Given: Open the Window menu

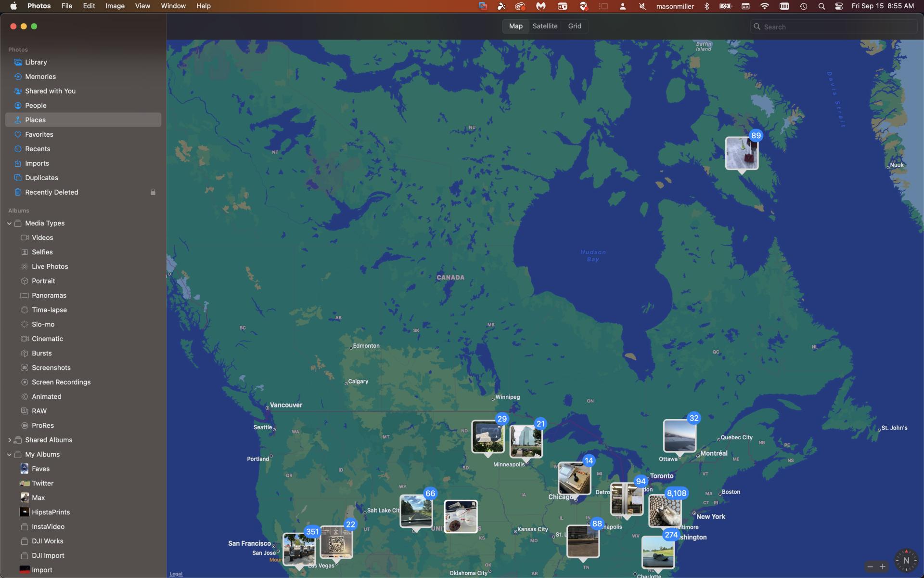Looking at the screenshot, I should click(173, 6).
